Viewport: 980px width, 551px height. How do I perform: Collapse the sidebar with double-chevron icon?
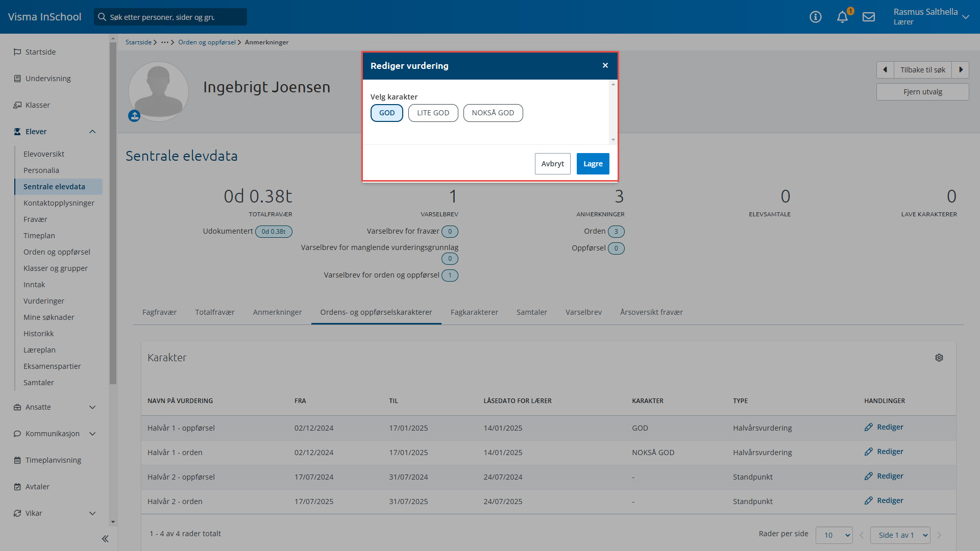105,539
